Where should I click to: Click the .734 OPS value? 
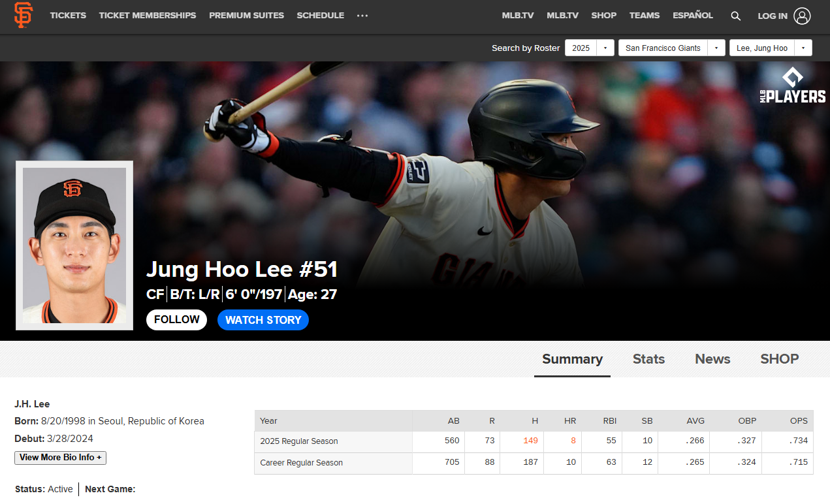tap(798, 441)
